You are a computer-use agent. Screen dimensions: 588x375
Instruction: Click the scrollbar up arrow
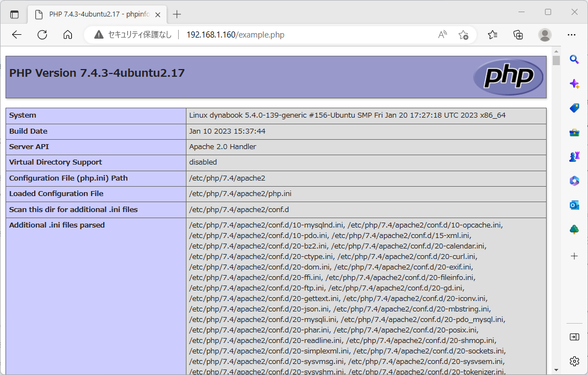click(x=556, y=51)
